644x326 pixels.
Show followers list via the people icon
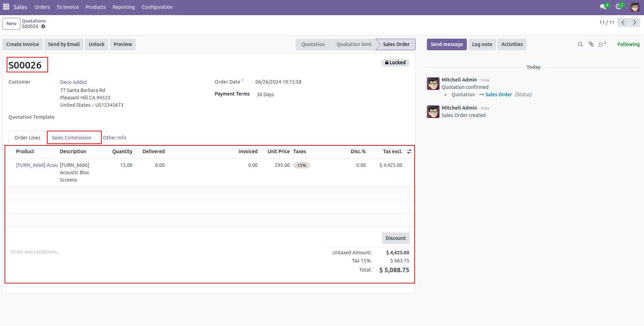[x=602, y=44]
